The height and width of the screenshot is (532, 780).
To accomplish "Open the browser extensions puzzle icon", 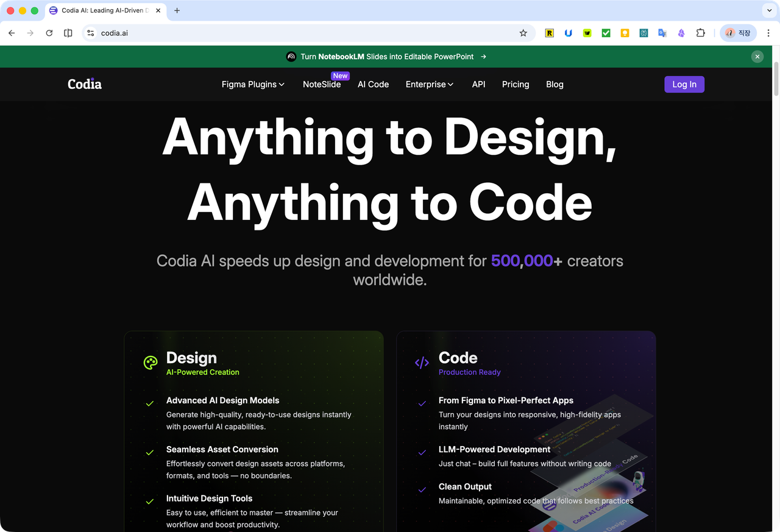I will 700,33.
